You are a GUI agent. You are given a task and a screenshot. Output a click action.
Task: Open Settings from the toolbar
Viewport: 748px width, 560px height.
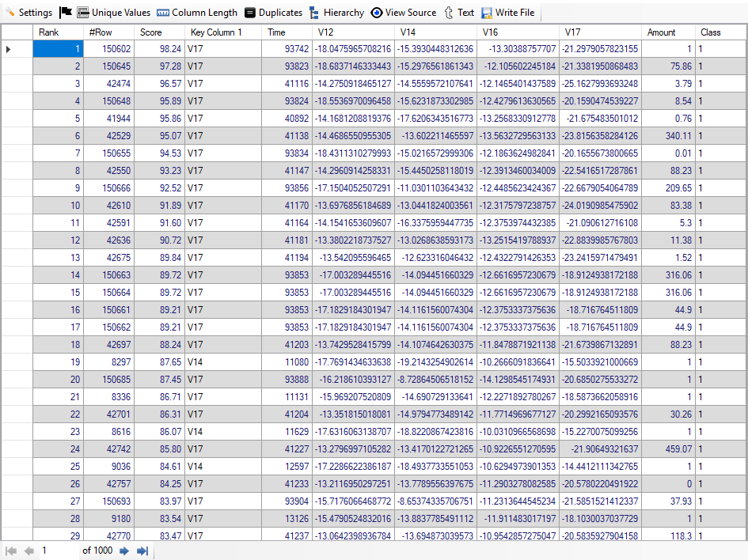click(x=28, y=13)
